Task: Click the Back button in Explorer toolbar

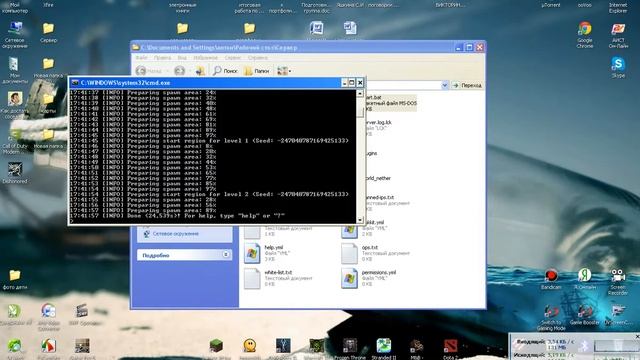Action: [x=149, y=71]
